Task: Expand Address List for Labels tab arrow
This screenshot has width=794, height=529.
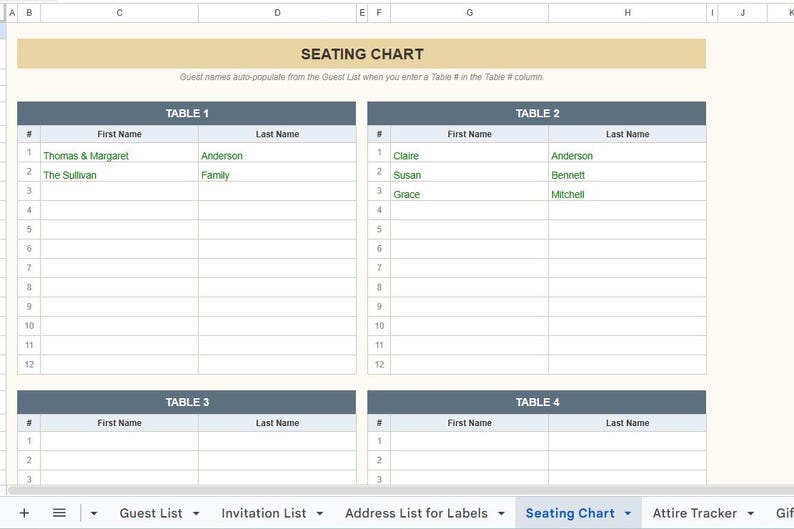Action: [501, 513]
